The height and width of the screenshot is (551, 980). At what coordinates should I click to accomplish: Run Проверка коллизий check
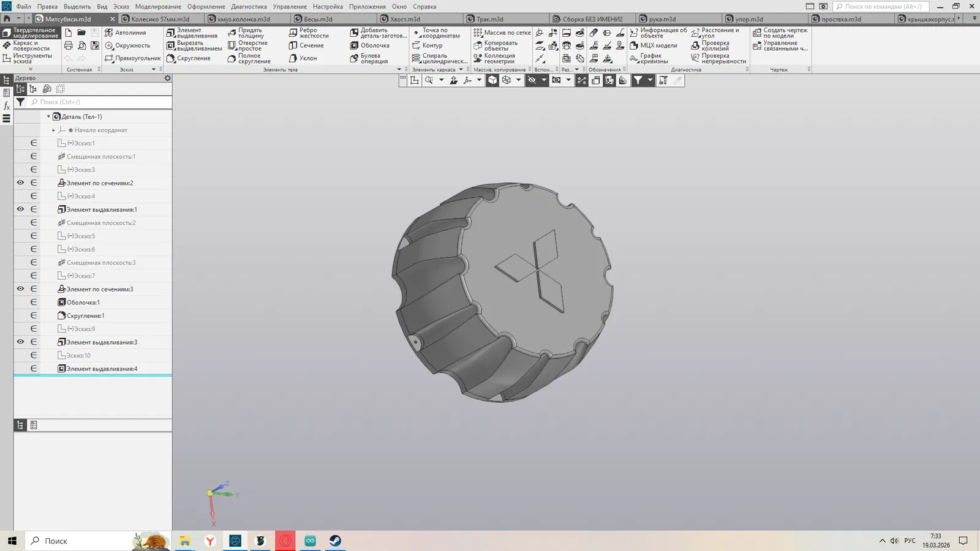[710, 46]
